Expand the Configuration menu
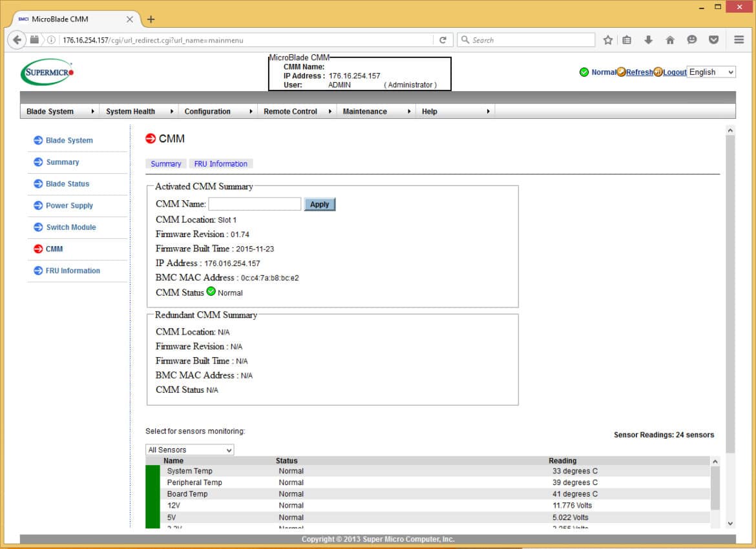The width and height of the screenshot is (756, 549). pyautogui.click(x=218, y=111)
